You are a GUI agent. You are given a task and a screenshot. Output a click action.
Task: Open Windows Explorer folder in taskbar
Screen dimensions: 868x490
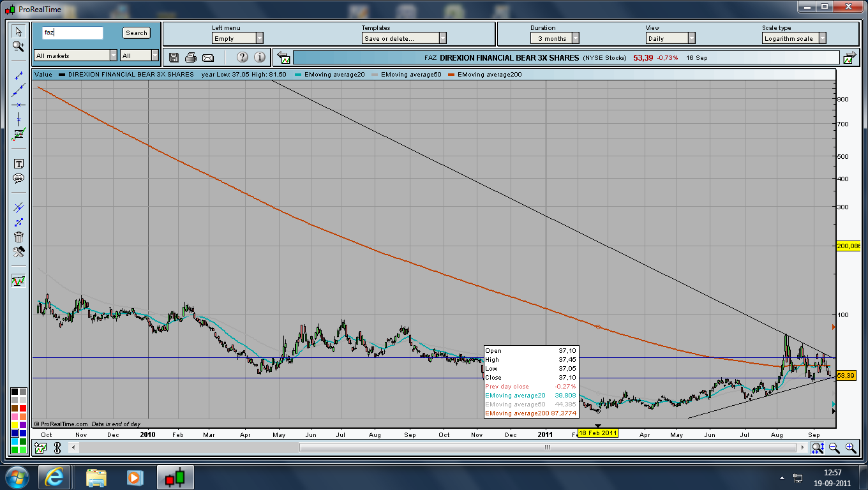click(x=96, y=477)
